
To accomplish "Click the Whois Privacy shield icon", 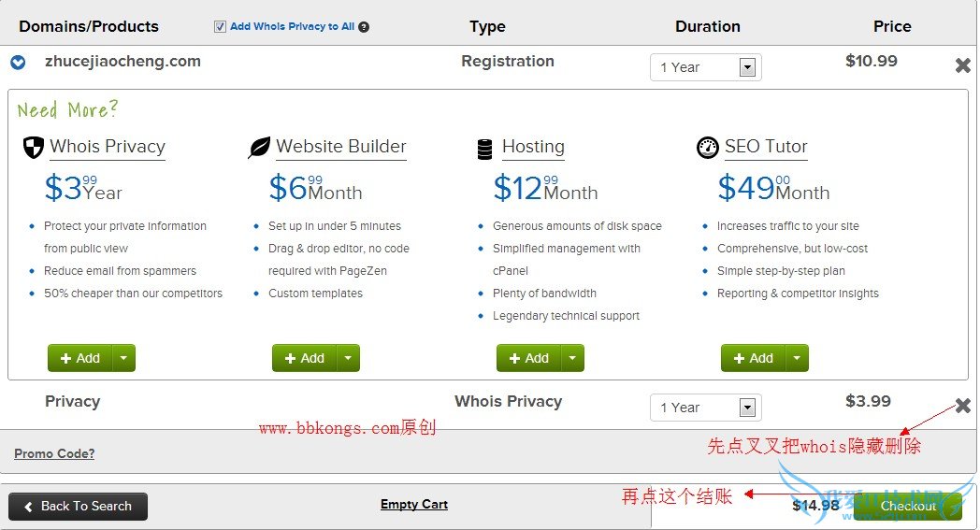I will pos(33,147).
